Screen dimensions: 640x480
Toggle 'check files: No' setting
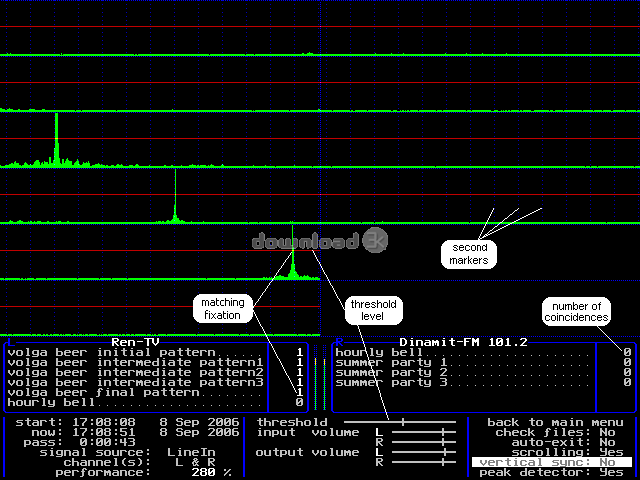(555, 432)
